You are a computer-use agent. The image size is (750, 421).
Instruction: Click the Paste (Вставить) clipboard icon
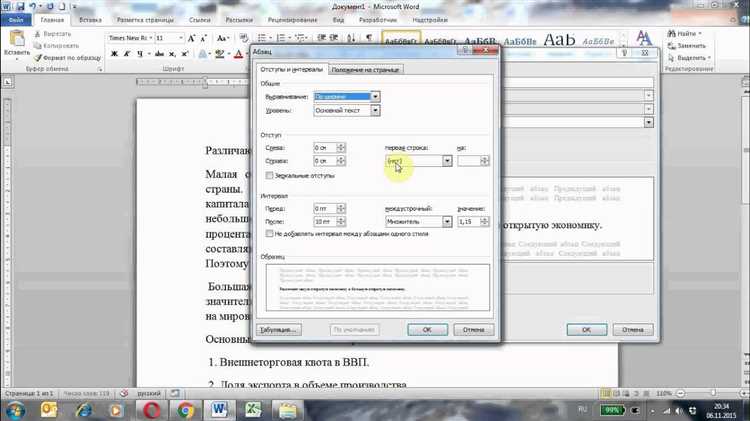point(17,39)
